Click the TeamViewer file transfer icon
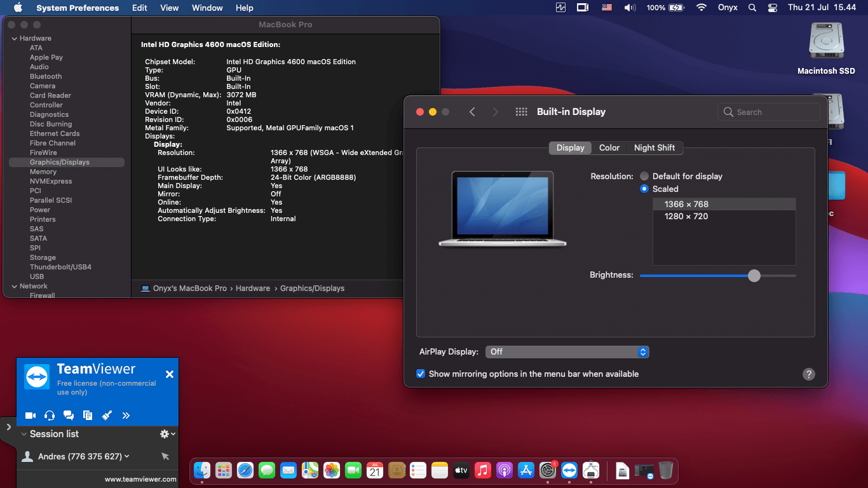This screenshot has height=488, width=868. coord(88,416)
